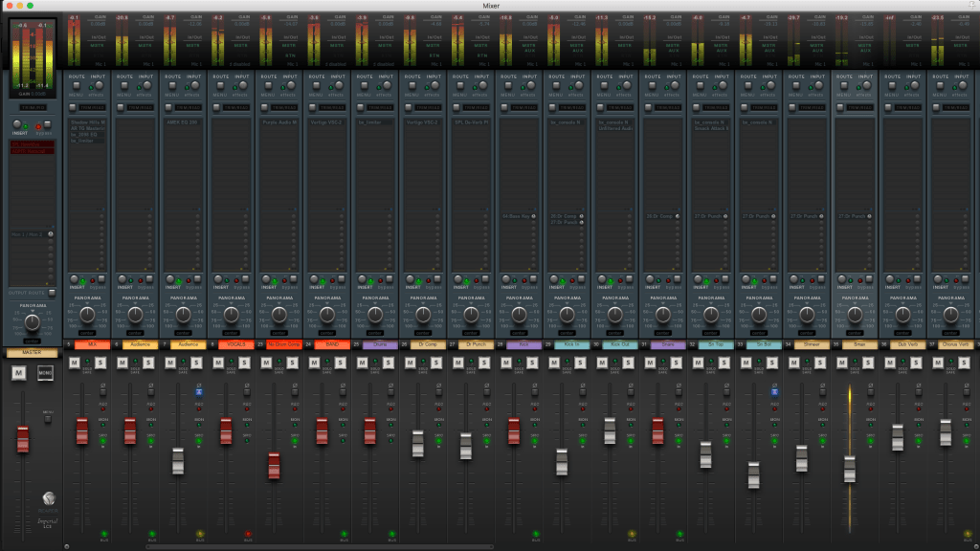980x551 pixels.
Task: Open the Vertigo VSC-2 plugin on BAND channel
Action: click(326, 122)
